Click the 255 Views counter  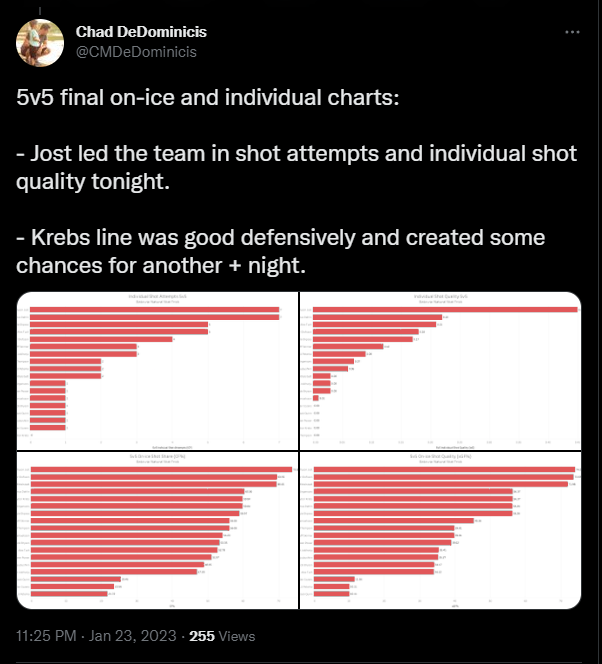[222, 636]
